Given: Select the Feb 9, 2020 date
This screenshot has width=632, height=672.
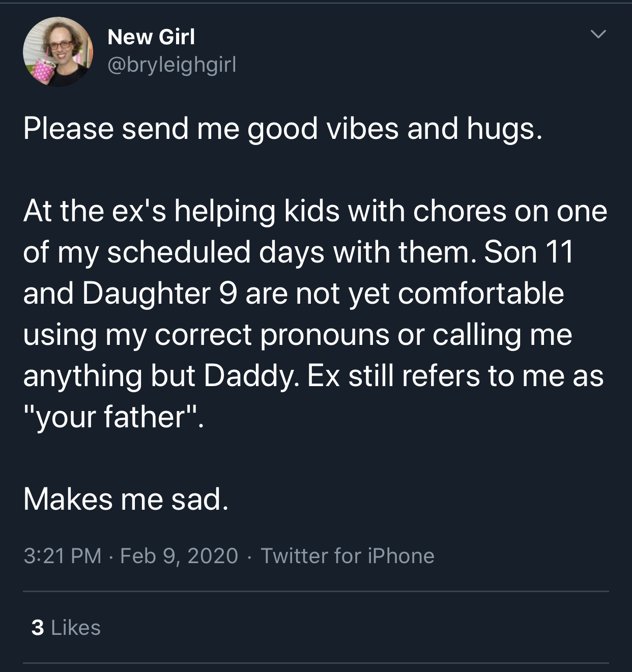Looking at the screenshot, I should 179,556.
